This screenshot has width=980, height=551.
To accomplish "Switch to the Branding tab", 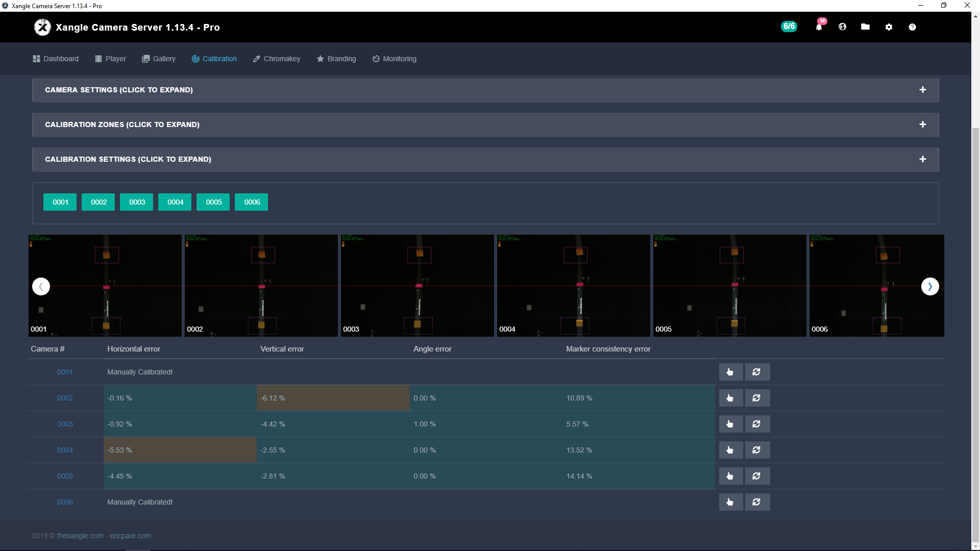I will [336, 59].
